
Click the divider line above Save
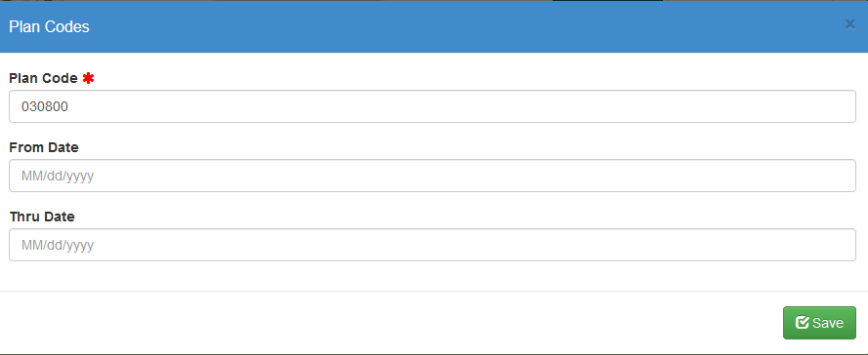coord(434,291)
